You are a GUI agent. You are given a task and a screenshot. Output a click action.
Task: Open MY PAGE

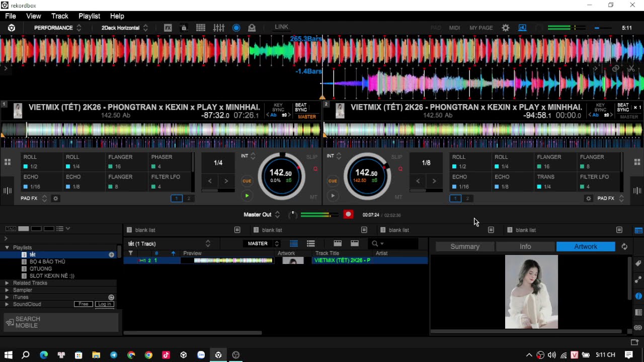pos(481,28)
